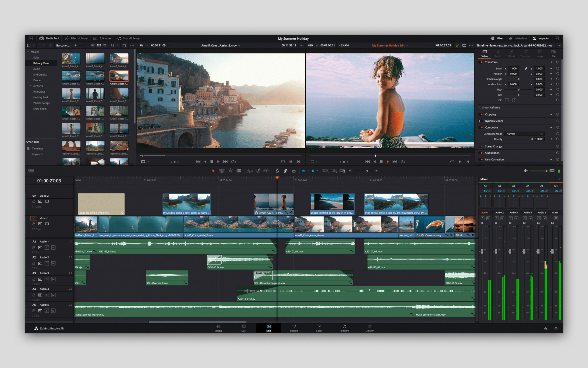588x368 pixels.
Task: Toggle loop in the timeline viewer
Action: 403,162
